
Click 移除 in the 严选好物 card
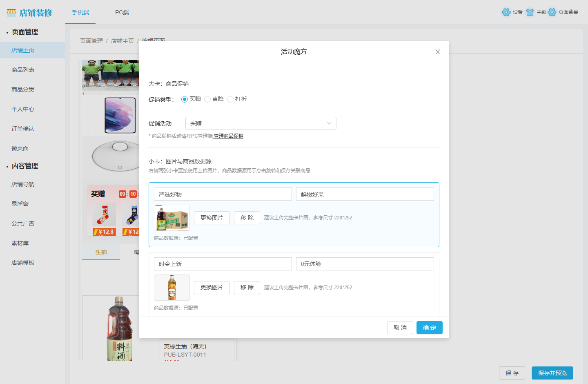[x=247, y=218]
